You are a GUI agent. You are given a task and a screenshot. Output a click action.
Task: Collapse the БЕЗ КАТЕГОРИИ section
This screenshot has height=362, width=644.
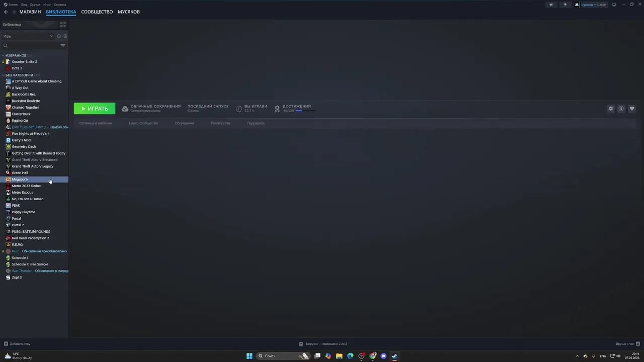tap(4, 75)
